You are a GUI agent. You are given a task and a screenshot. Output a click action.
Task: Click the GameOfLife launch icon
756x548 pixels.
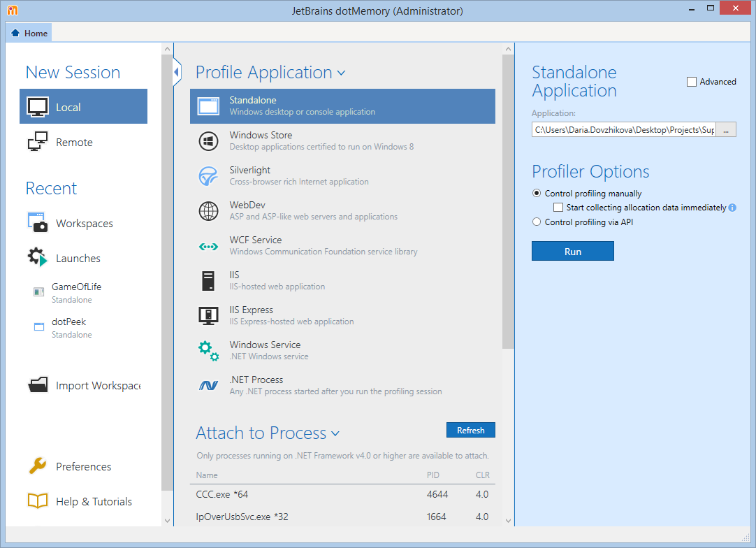pyautogui.click(x=38, y=292)
